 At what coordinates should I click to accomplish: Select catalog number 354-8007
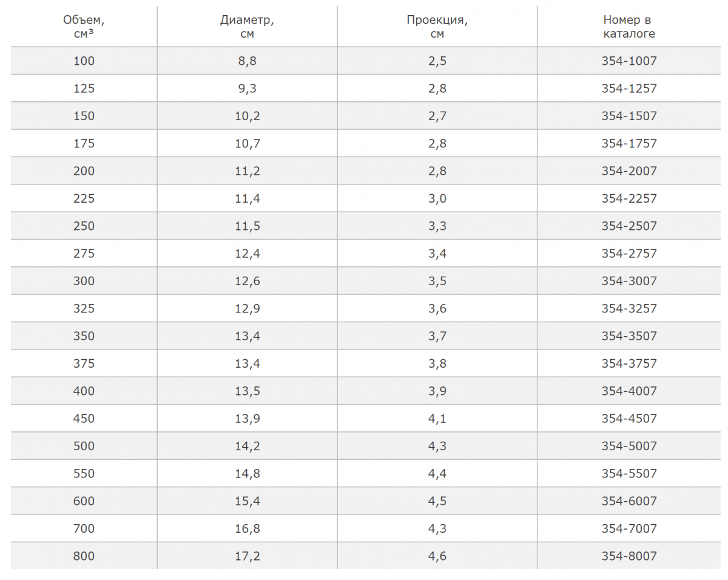click(x=629, y=556)
